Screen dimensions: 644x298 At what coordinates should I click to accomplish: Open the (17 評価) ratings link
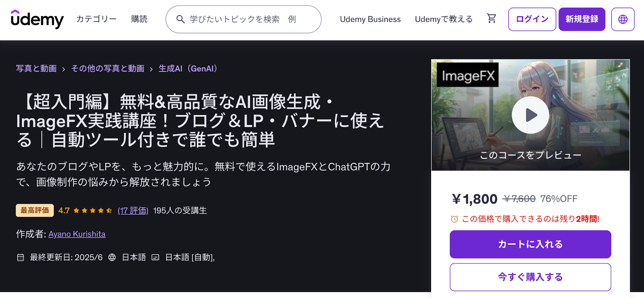coord(133,211)
